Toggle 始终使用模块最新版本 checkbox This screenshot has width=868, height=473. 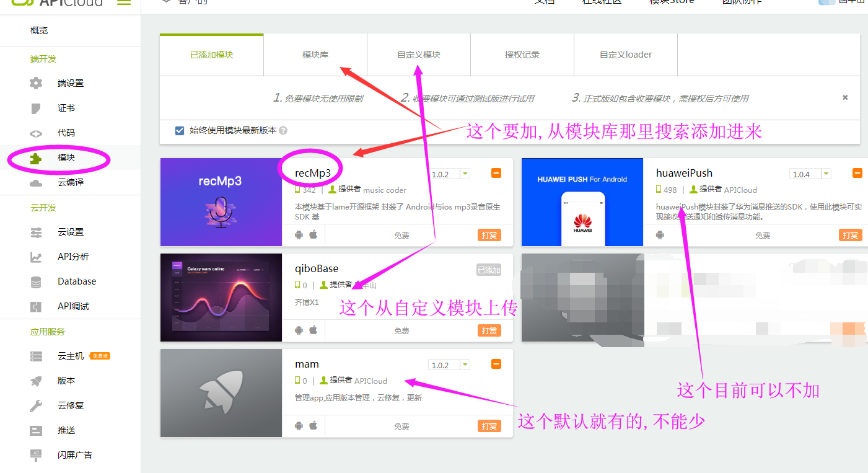tap(180, 131)
